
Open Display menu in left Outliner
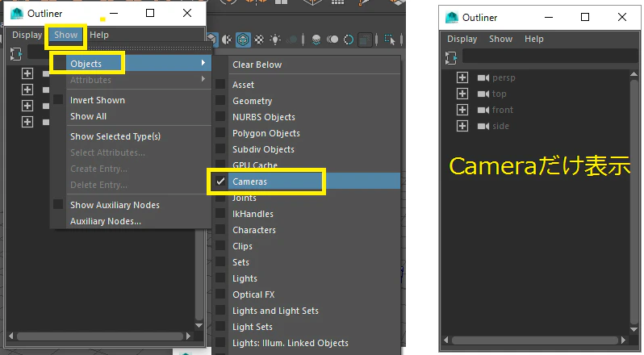(x=27, y=35)
